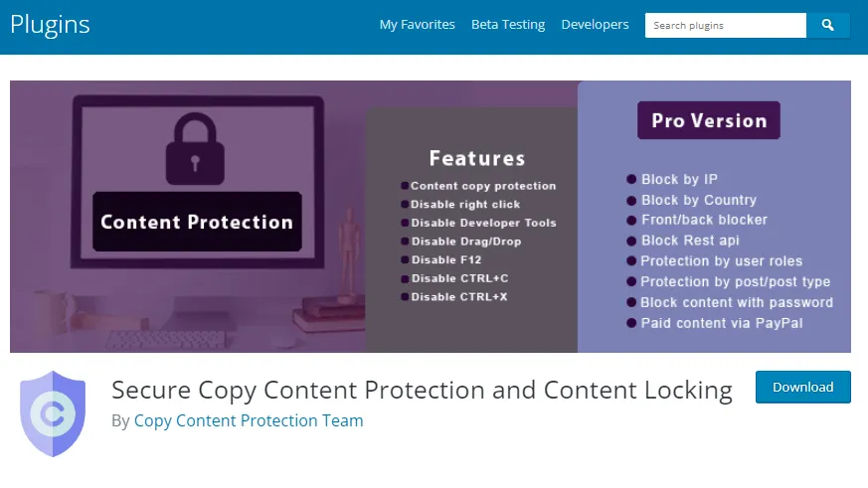
Task: Click 'Disable Developer Tools' feature text
Action: click(x=483, y=223)
